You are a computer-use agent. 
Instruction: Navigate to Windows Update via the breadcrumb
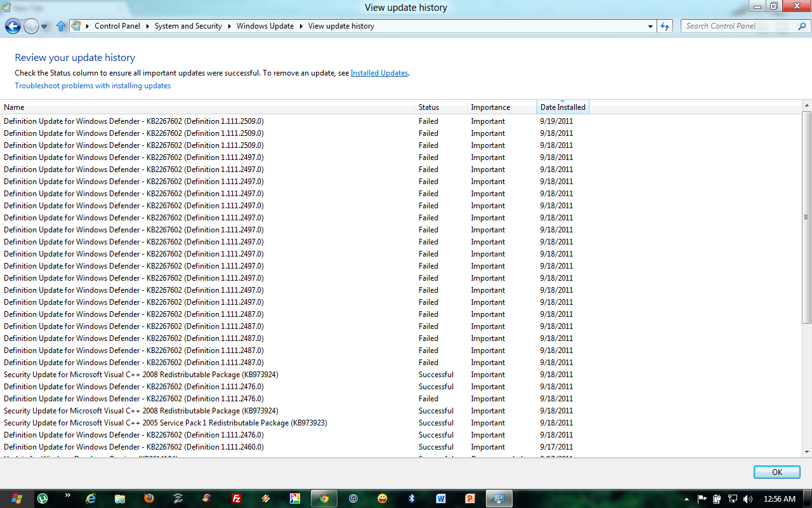coord(265,26)
